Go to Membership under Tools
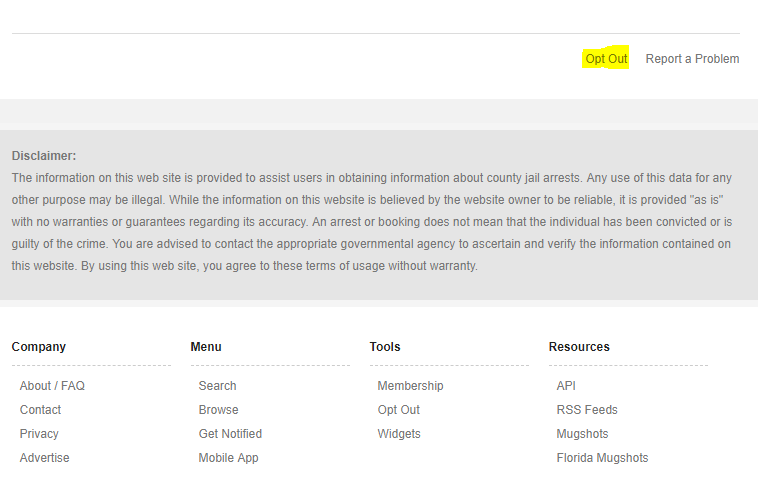Viewport: 758px width, 489px height. pyautogui.click(x=410, y=386)
